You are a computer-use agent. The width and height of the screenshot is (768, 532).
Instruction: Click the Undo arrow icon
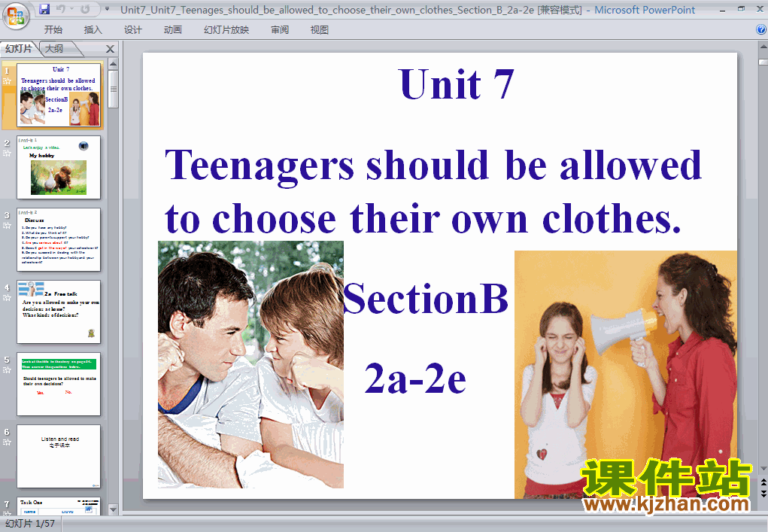click(x=61, y=9)
